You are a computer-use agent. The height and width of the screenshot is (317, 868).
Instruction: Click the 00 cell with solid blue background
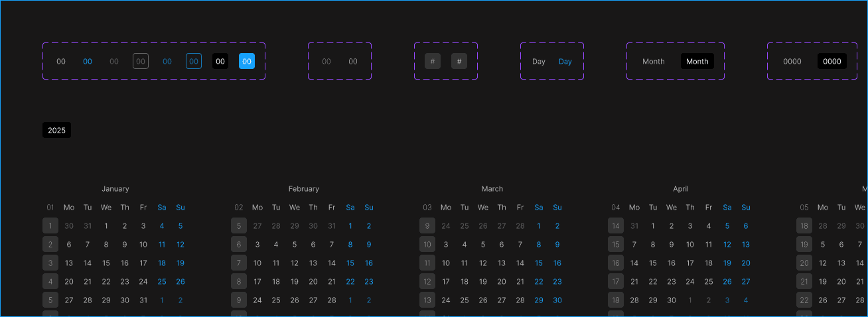247,62
